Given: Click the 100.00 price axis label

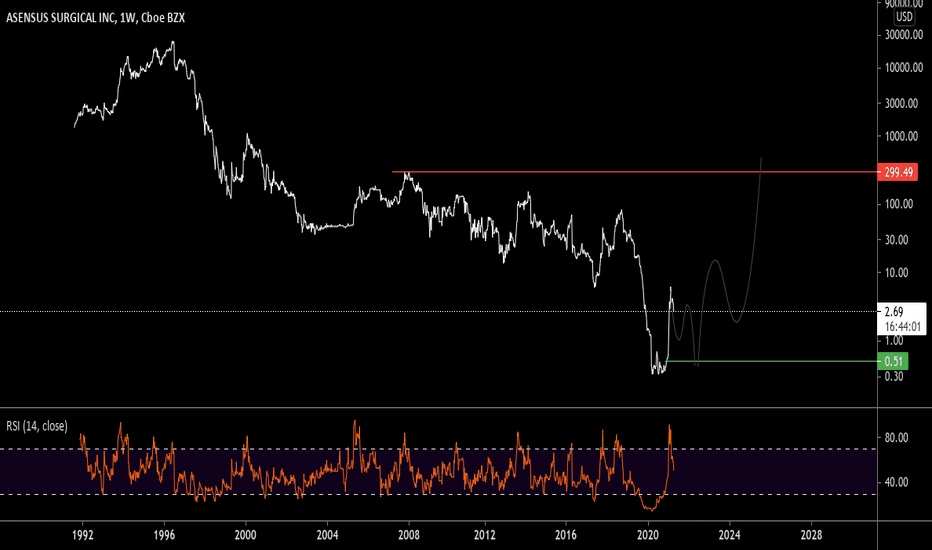Looking at the screenshot, I should click(899, 204).
